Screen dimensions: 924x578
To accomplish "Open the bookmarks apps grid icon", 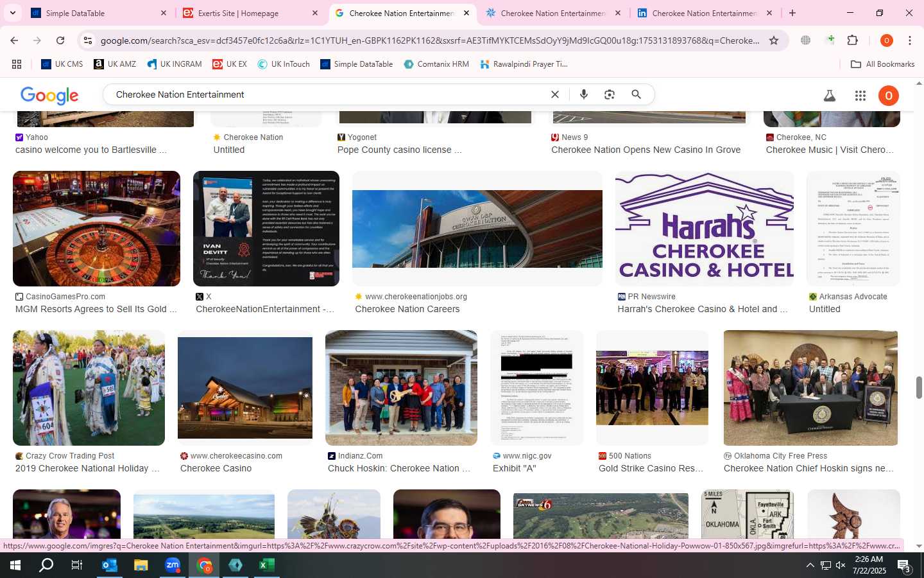I will (17, 64).
